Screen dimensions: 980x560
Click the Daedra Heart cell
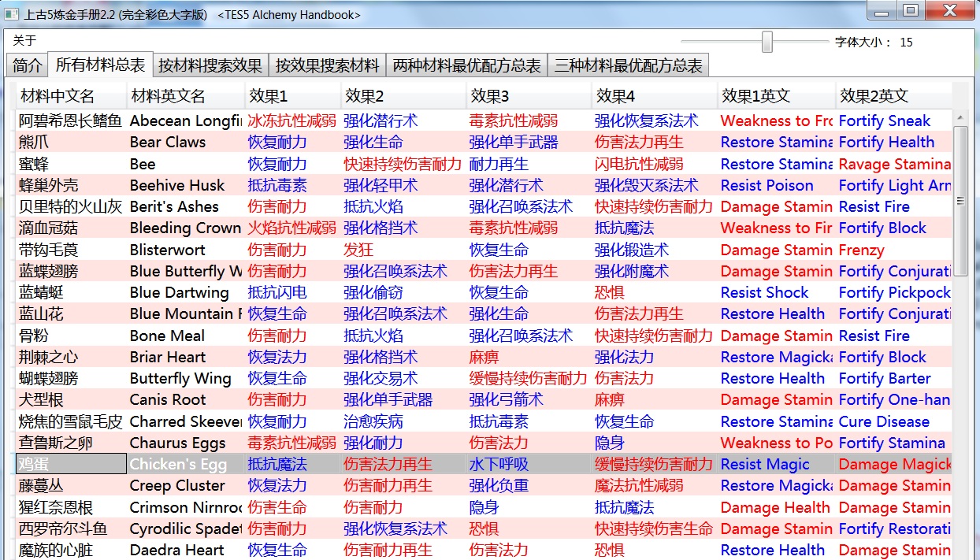tap(186, 550)
